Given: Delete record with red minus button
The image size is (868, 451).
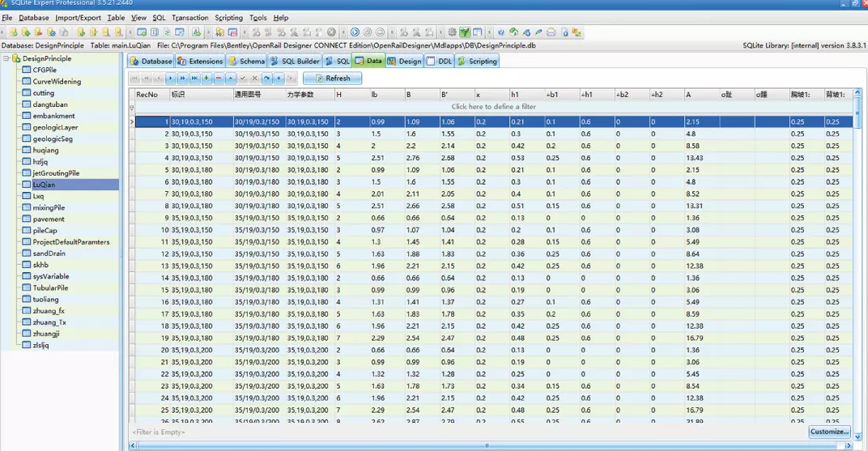Looking at the screenshot, I should coord(219,79).
